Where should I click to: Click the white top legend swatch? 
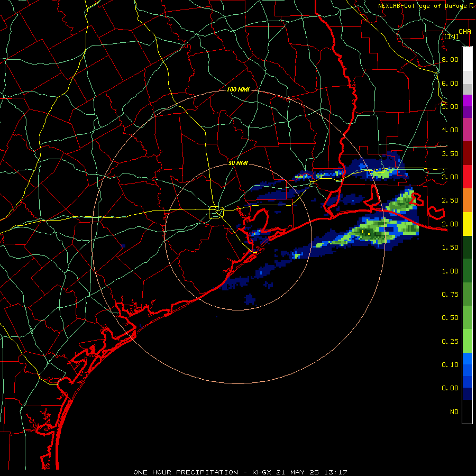(x=467, y=59)
